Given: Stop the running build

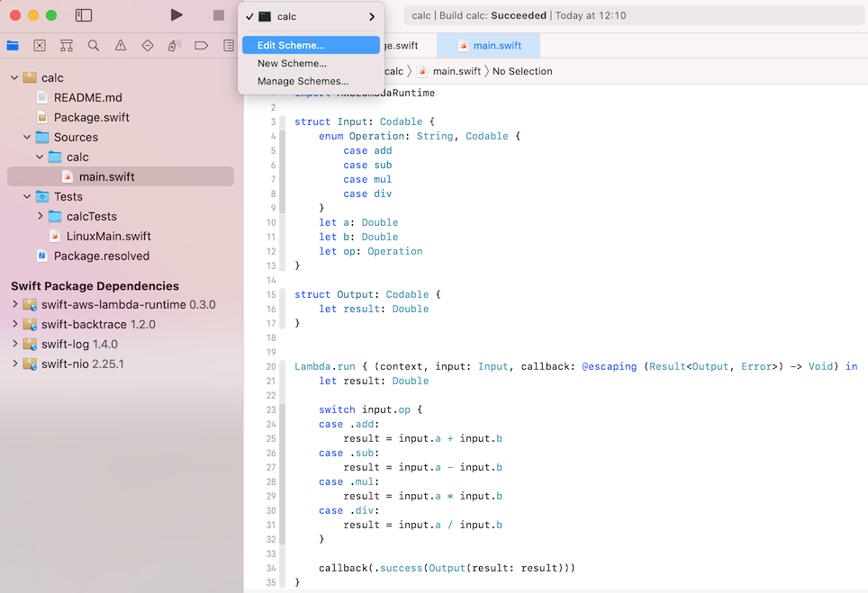Looking at the screenshot, I should (x=219, y=15).
